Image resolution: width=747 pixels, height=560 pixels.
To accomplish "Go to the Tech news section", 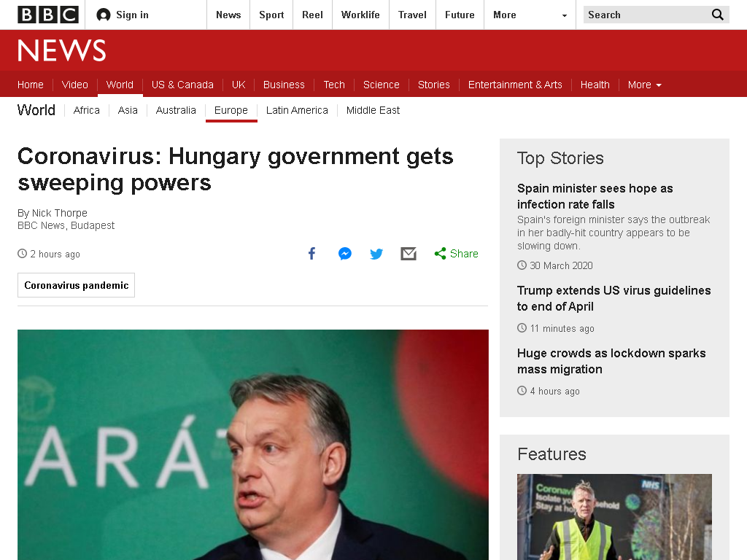I will [334, 85].
